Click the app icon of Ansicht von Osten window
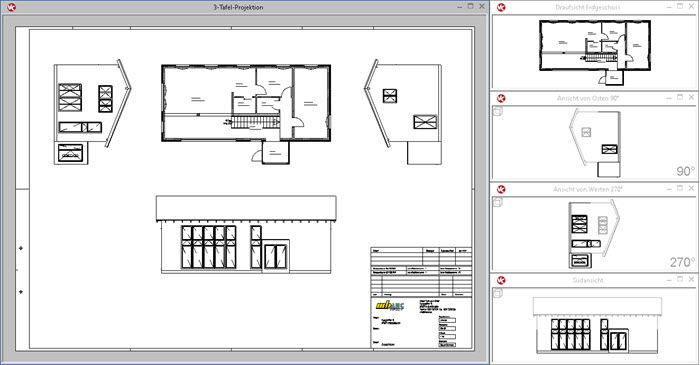 coord(501,98)
